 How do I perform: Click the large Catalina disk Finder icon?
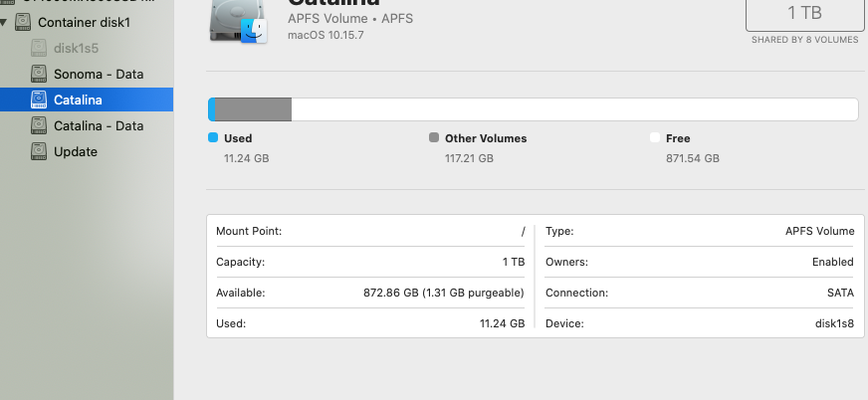pyautogui.click(x=239, y=21)
